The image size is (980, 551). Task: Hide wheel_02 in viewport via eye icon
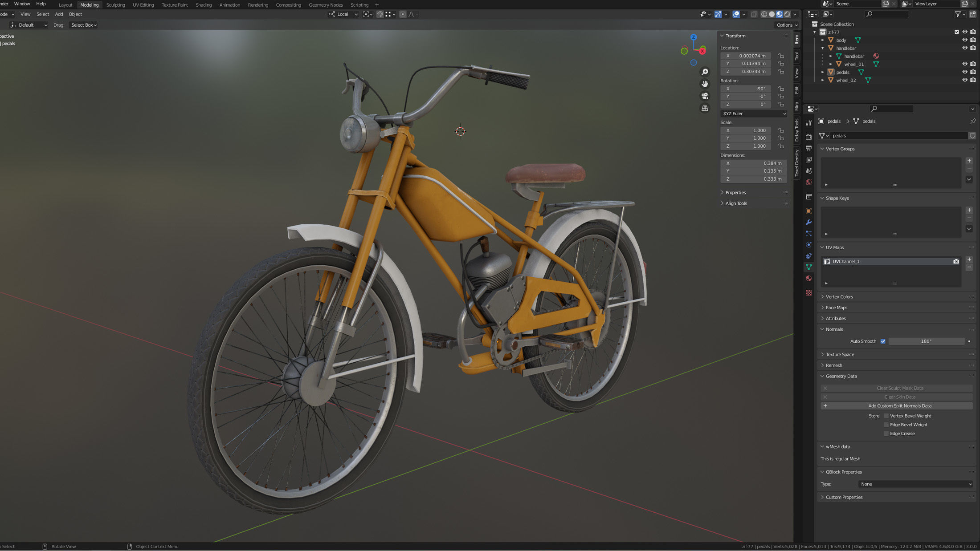click(965, 80)
